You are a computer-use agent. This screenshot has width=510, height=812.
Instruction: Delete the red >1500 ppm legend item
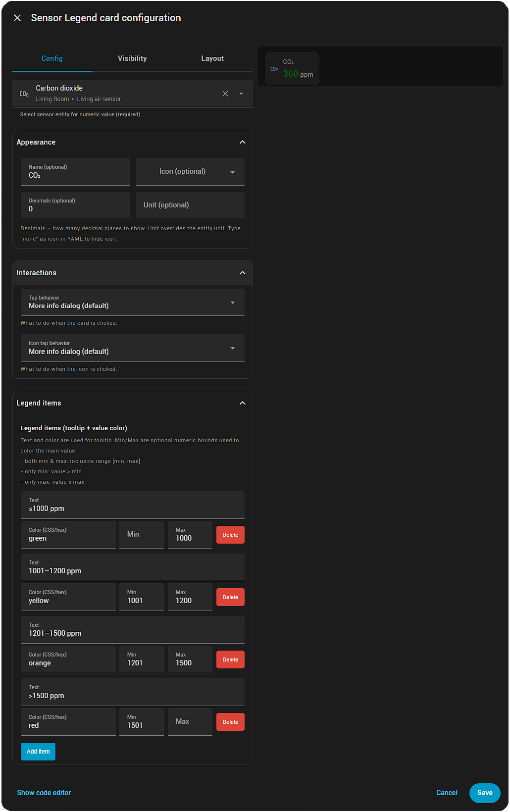(x=230, y=722)
